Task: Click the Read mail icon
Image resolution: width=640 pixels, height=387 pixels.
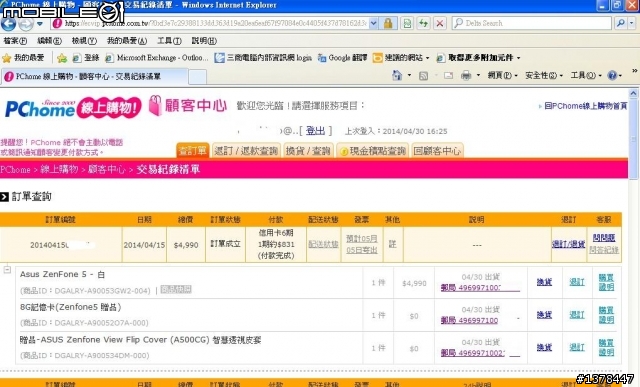Action: (449, 76)
